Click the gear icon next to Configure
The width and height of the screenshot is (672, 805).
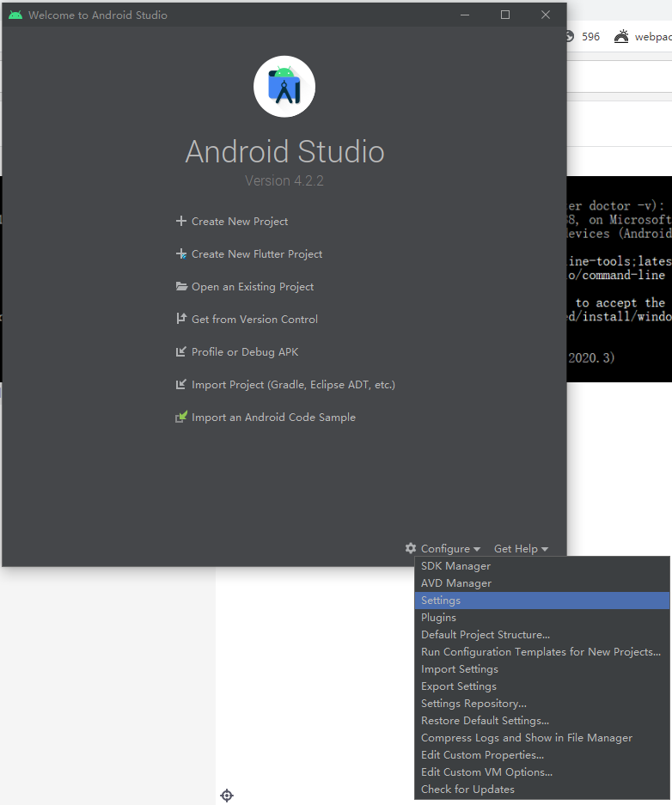pos(410,548)
